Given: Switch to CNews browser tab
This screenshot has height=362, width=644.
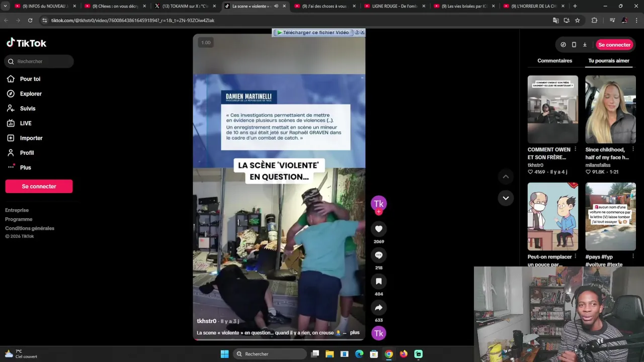Looking at the screenshot, I should click(115, 6).
